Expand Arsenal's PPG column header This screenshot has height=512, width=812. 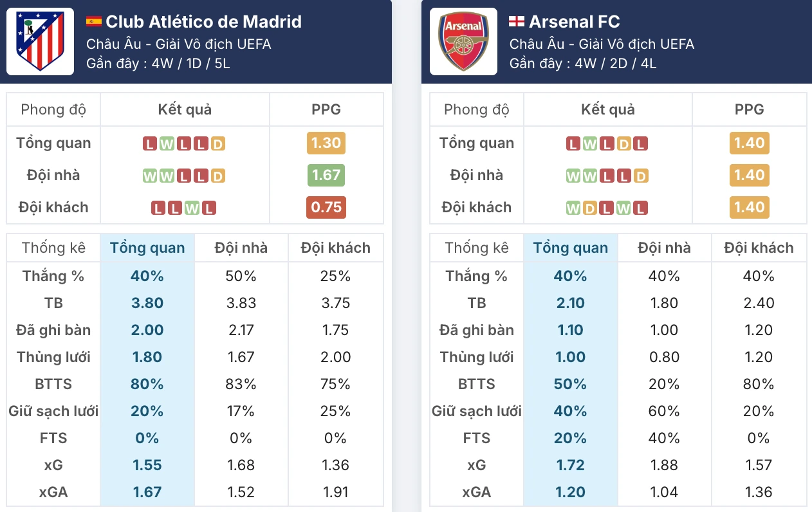coord(750,109)
